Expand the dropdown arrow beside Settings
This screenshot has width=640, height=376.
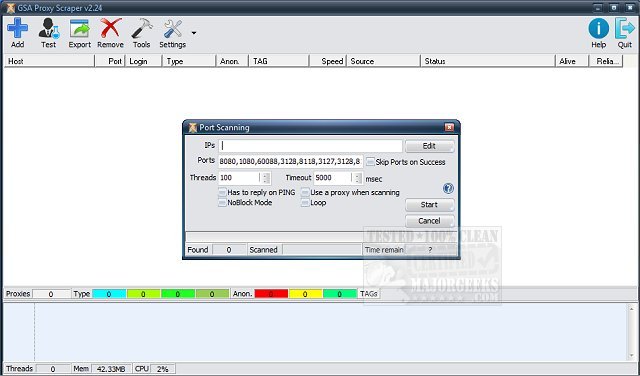(x=194, y=33)
